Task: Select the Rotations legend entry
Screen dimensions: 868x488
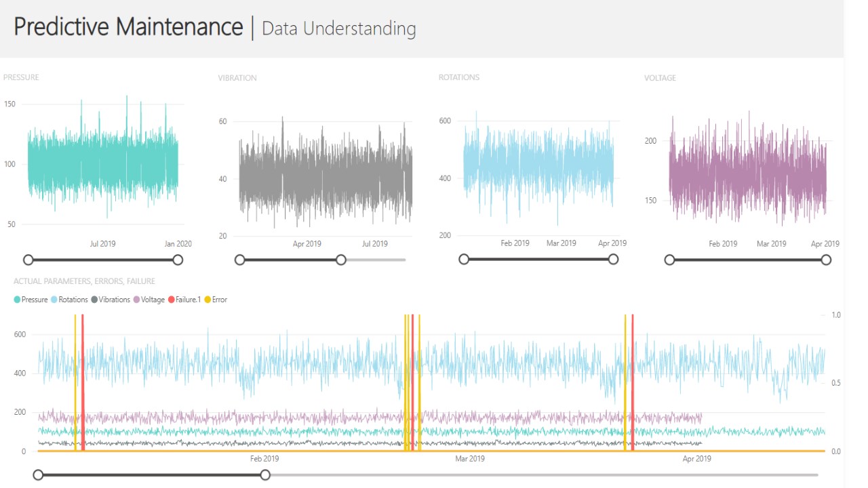Action: (69, 300)
